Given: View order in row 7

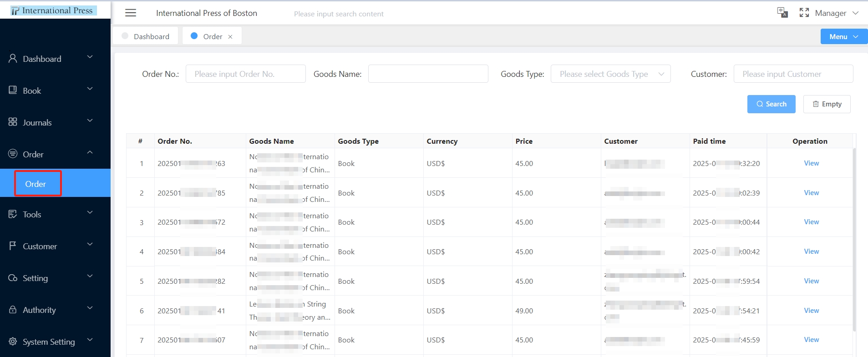Looking at the screenshot, I should pos(811,340).
